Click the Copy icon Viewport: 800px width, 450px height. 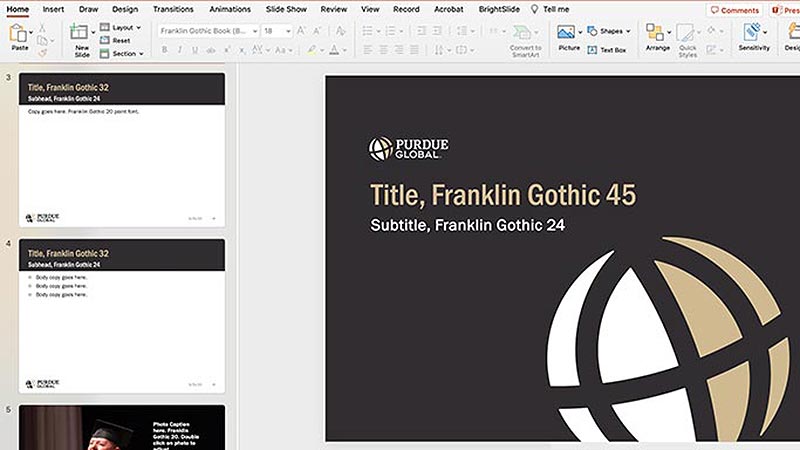[x=42, y=40]
